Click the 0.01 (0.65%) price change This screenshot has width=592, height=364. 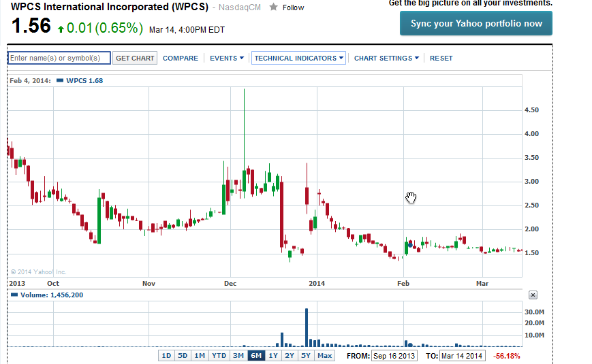(105, 28)
